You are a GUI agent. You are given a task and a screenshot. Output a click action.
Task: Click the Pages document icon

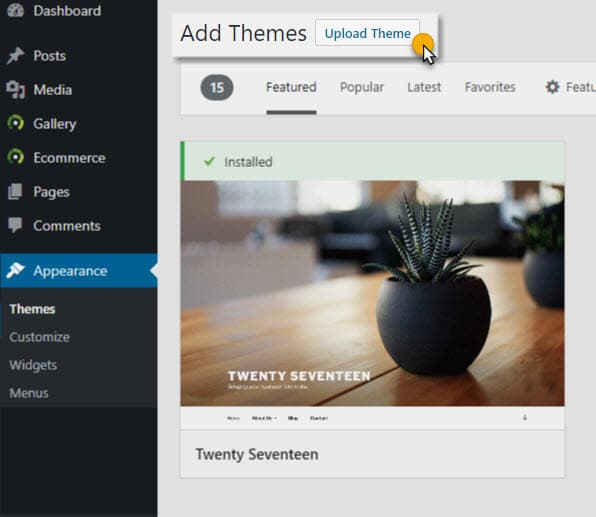click(x=16, y=191)
